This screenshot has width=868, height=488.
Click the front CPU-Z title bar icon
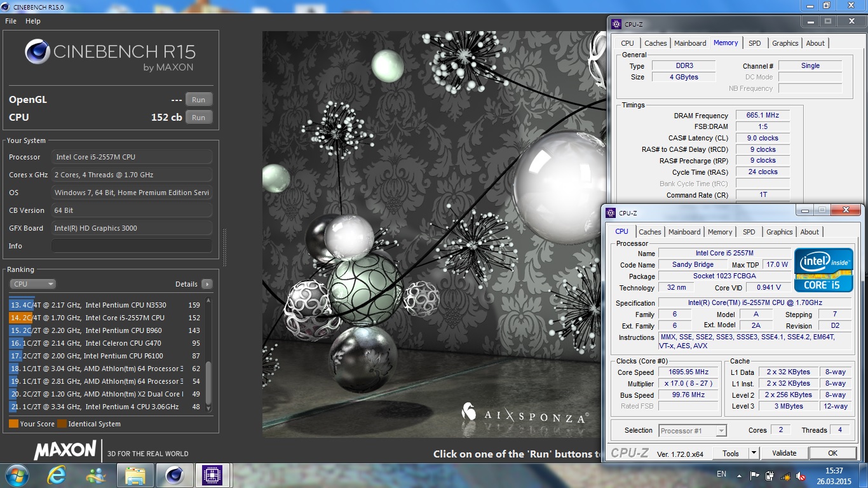tap(610, 213)
